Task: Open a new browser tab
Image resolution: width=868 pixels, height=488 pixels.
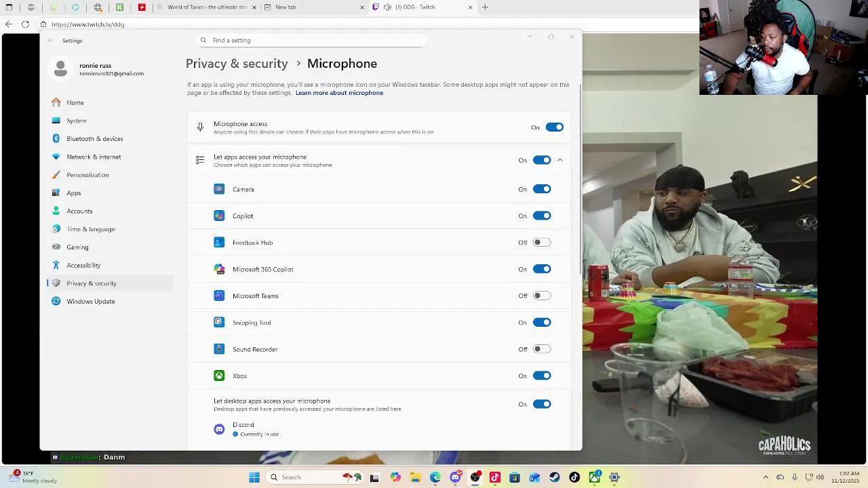Action: pyautogui.click(x=485, y=7)
